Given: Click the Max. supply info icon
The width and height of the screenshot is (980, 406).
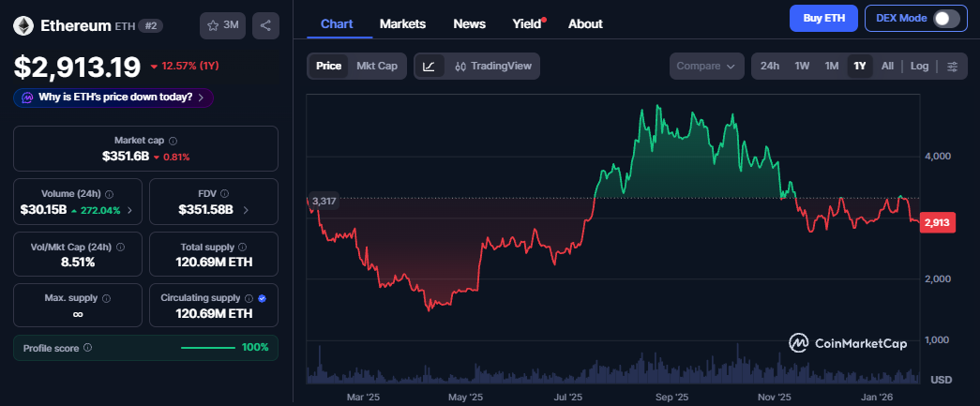Looking at the screenshot, I should [106, 298].
